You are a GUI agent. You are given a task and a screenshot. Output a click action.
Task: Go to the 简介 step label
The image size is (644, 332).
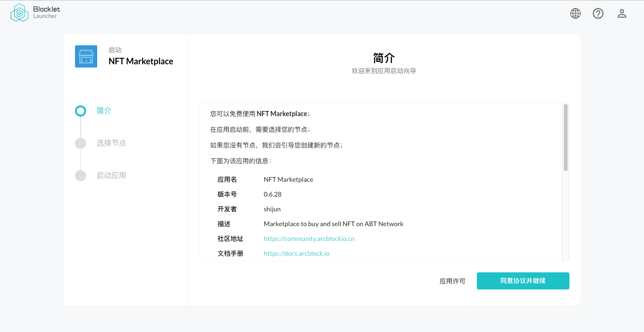point(104,111)
